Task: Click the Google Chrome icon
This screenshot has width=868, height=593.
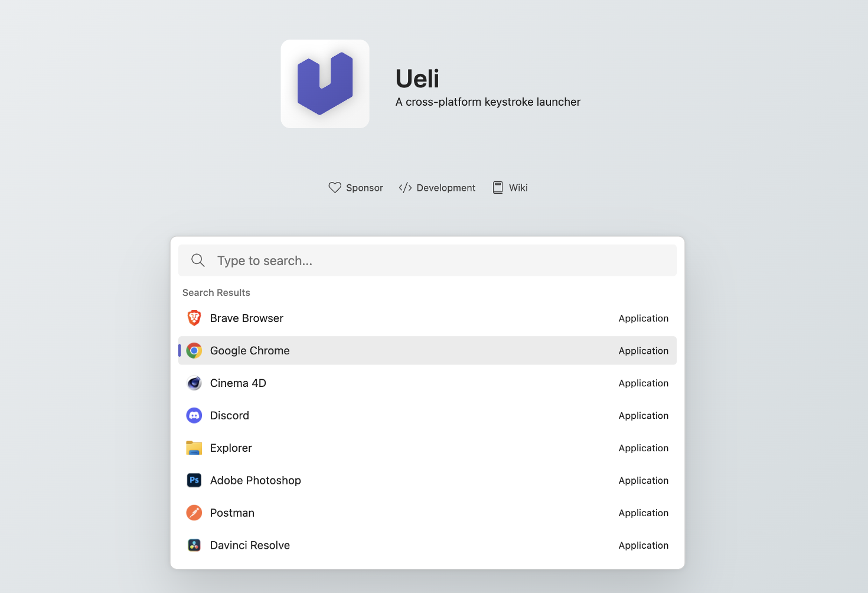Action: pyautogui.click(x=194, y=350)
